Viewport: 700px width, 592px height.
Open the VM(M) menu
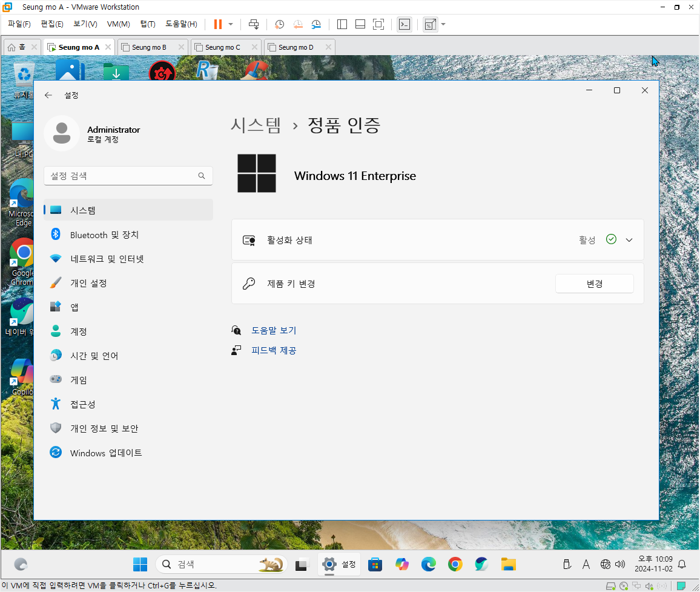119,24
